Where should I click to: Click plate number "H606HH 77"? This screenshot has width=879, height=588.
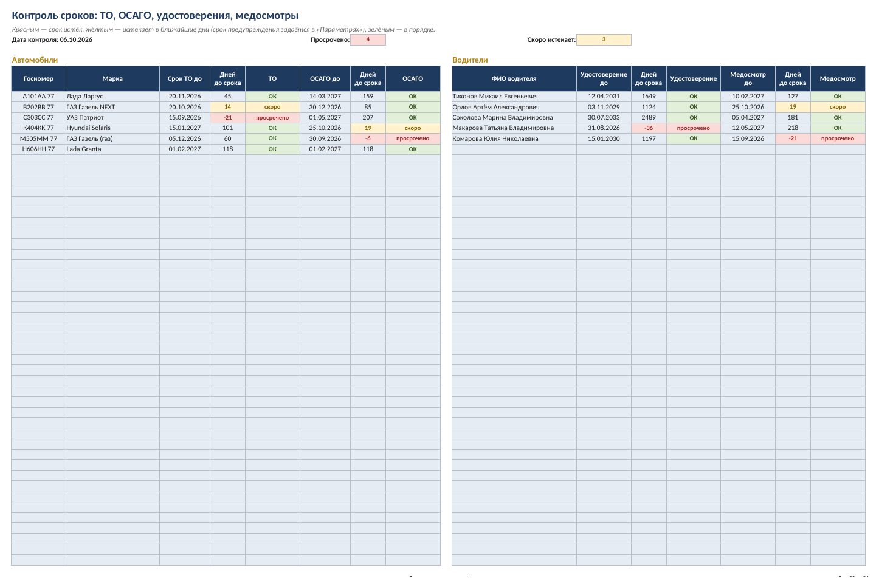38,149
